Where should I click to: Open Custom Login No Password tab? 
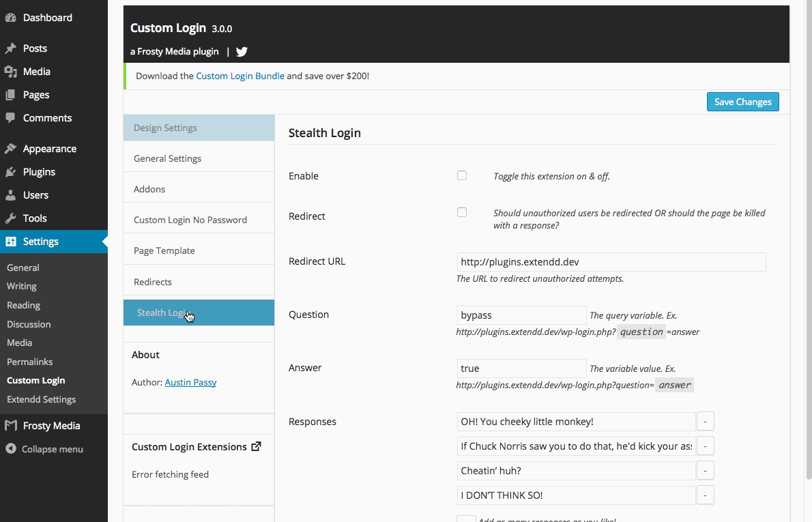point(199,220)
